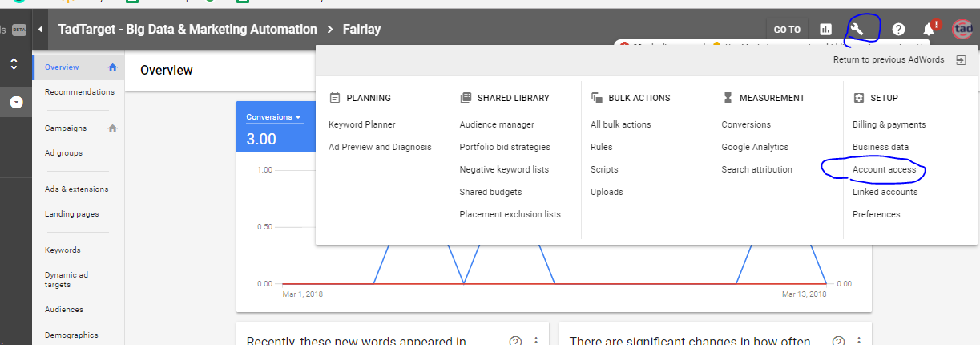Open Search attribution

(x=756, y=169)
